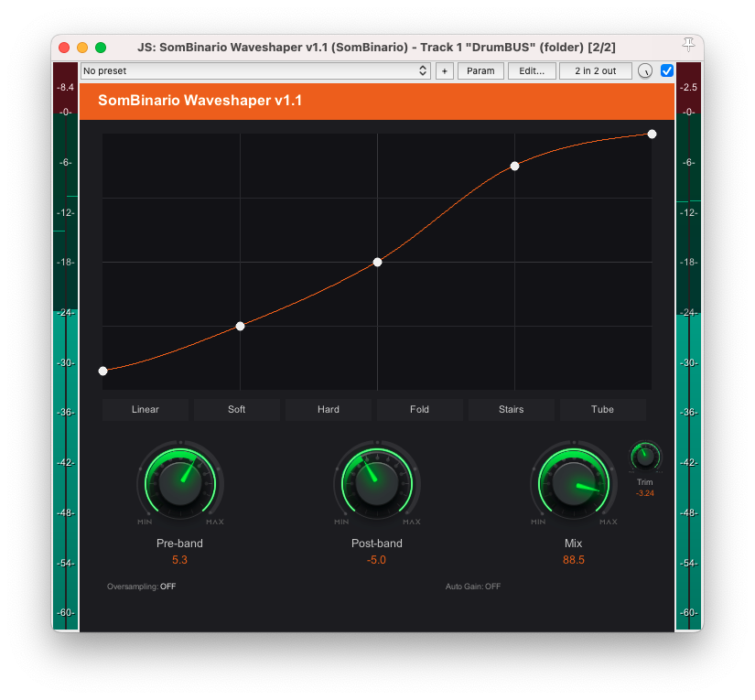The height and width of the screenshot is (700, 755).
Task: Click the plus preset button
Action: click(x=445, y=70)
